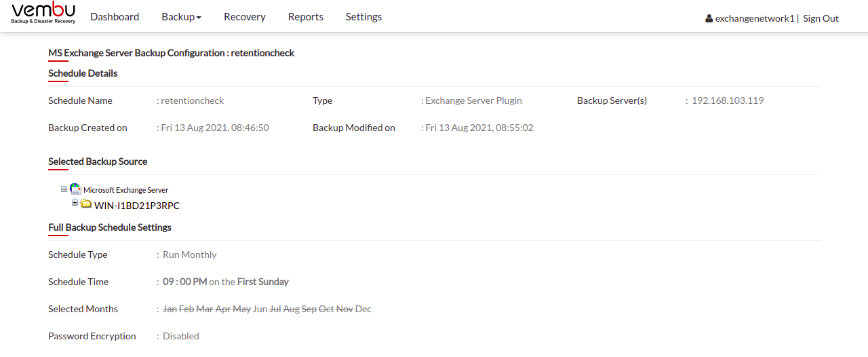Click the Backup Server(s) label
Viewport: 868px width, 357px height.
(612, 100)
